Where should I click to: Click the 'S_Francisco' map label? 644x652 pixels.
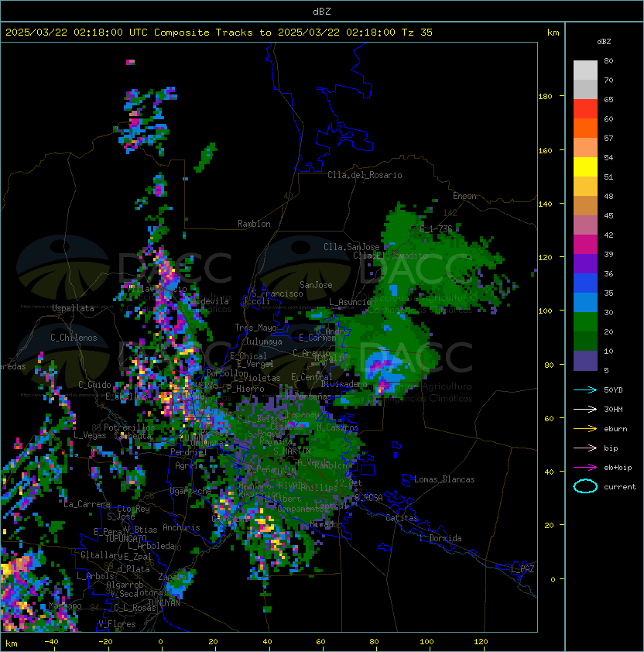(x=277, y=293)
